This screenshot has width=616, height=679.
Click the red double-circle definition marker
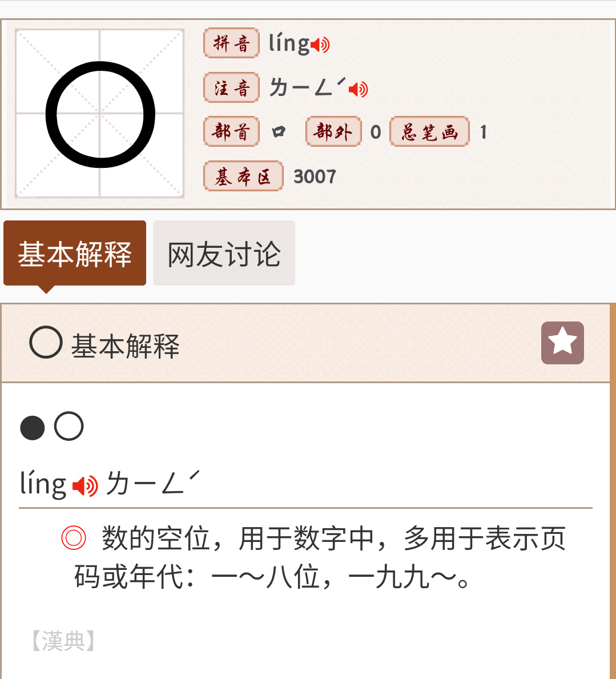click(x=74, y=538)
